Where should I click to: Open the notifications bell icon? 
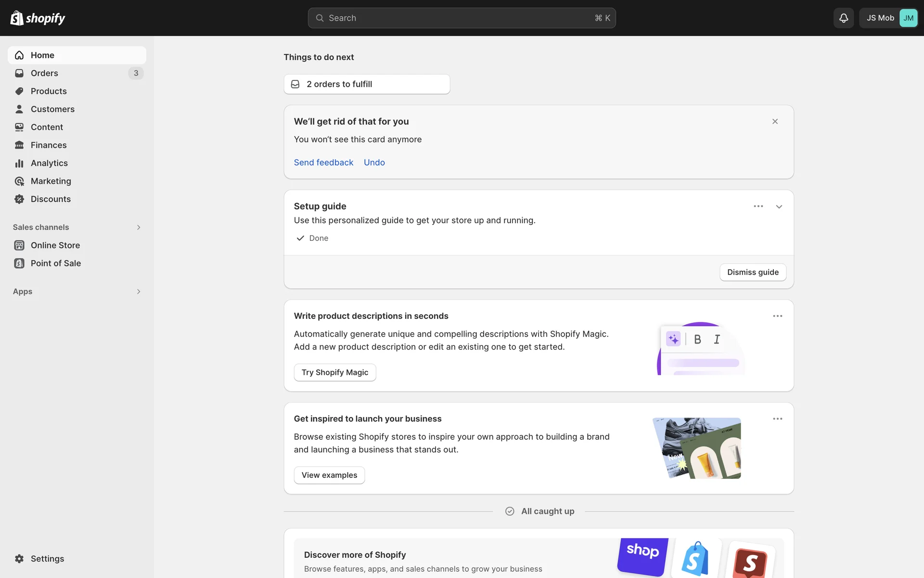click(x=843, y=18)
